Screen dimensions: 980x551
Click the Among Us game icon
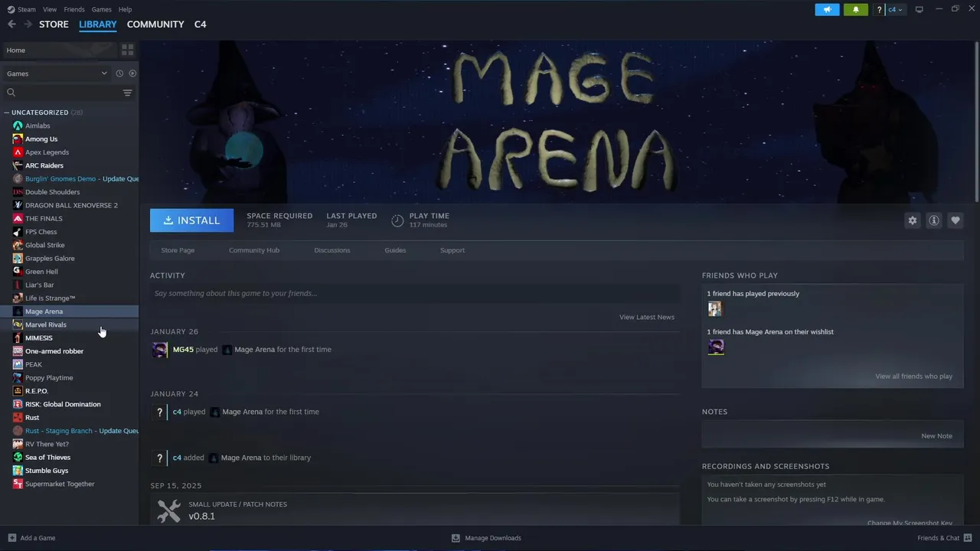click(x=18, y=139)
